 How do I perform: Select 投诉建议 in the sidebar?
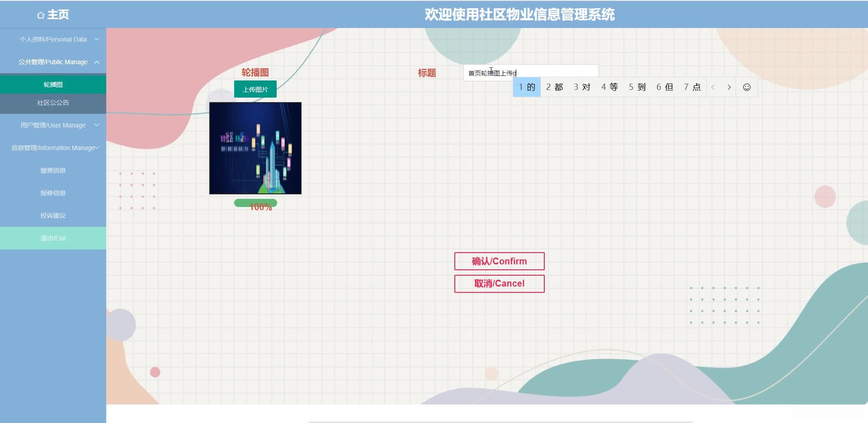[53, 216]
